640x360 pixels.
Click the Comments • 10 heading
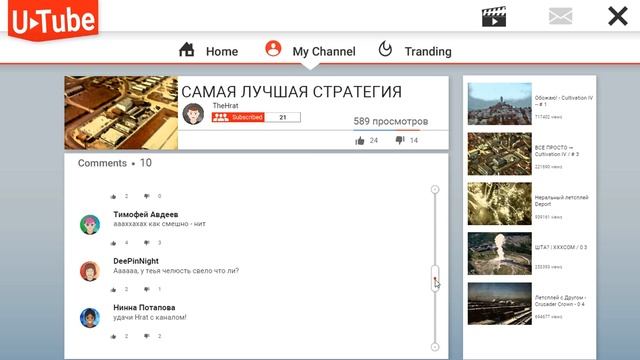115,163
